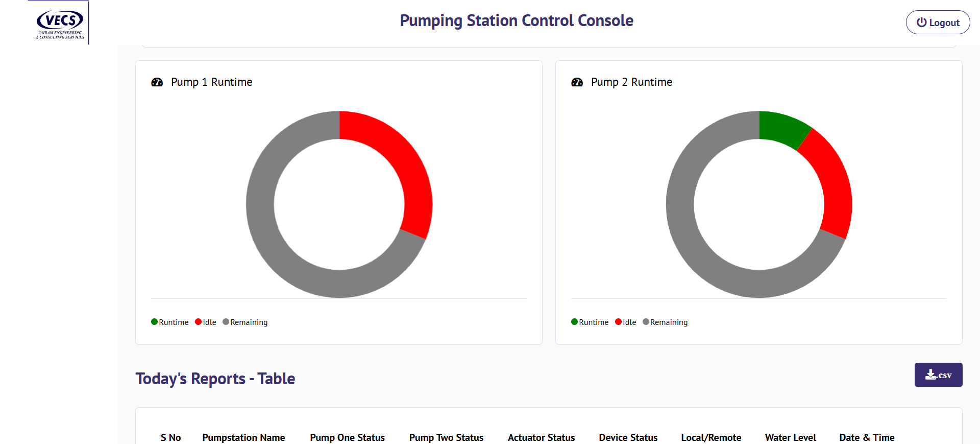Toggle Idle legend in Pump 1 chart
This screenshot has height=444, width=980.
(x=206, y=322)
